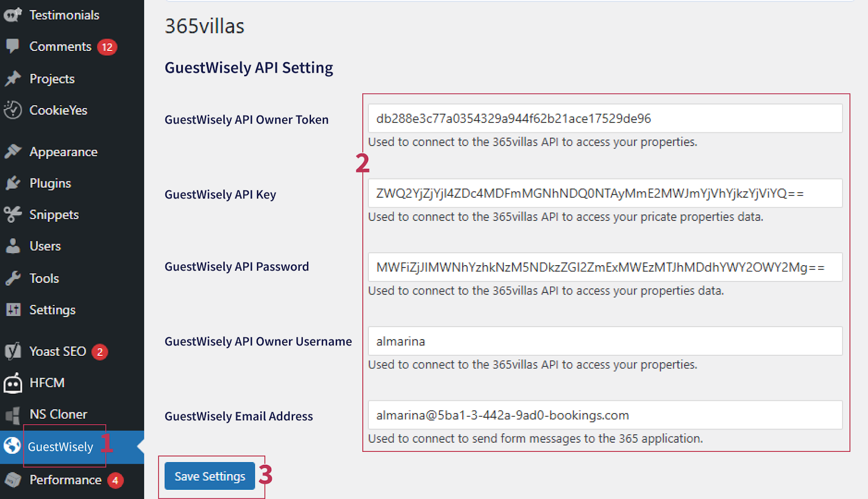868x499 pixels.
Task: Click the GuestWisely API Owner Token field
Action: click(605, 118)
